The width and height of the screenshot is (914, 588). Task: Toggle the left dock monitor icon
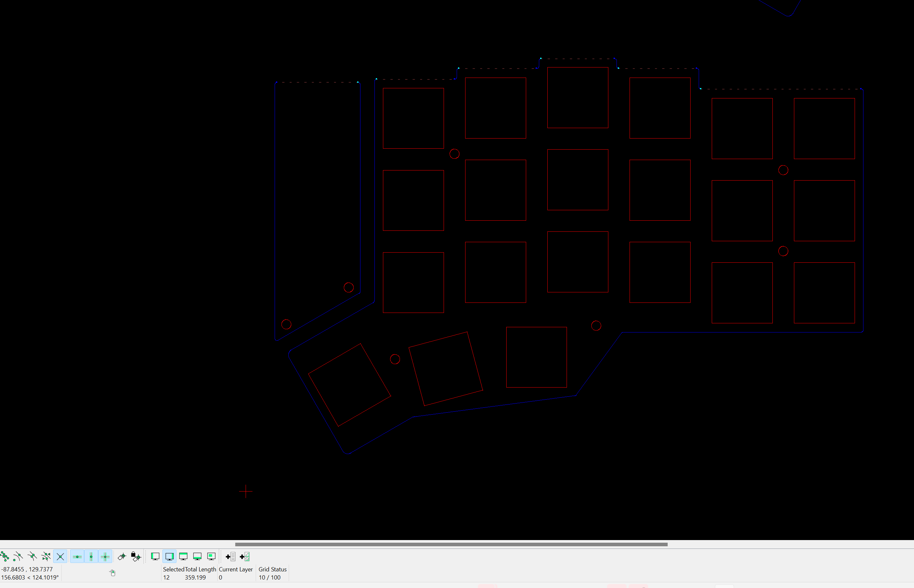[x=155, y=556]
